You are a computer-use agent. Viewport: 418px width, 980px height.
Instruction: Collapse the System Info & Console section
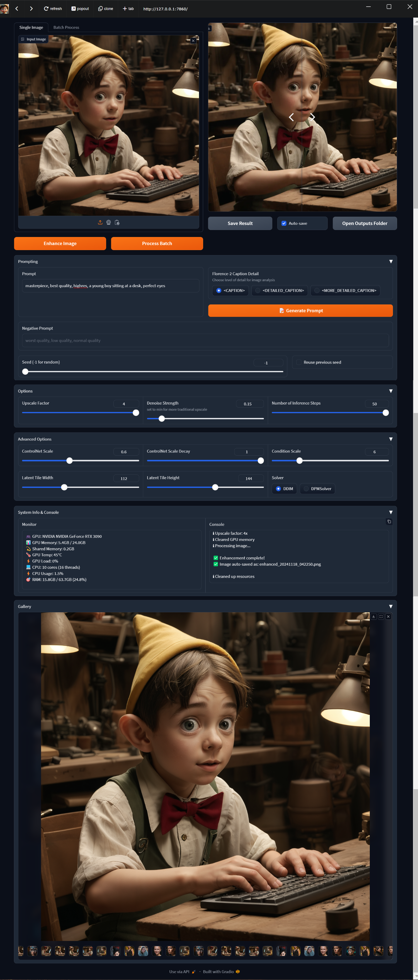click(391, 512)
